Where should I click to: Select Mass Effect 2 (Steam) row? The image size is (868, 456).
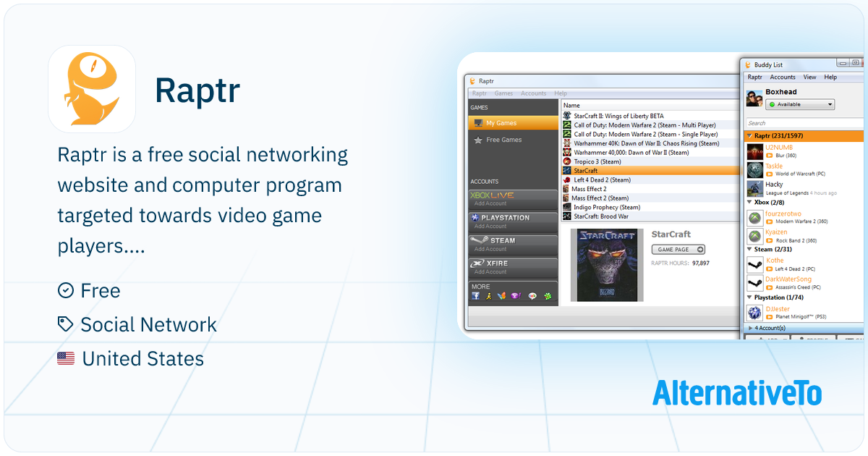coord(650,198)
